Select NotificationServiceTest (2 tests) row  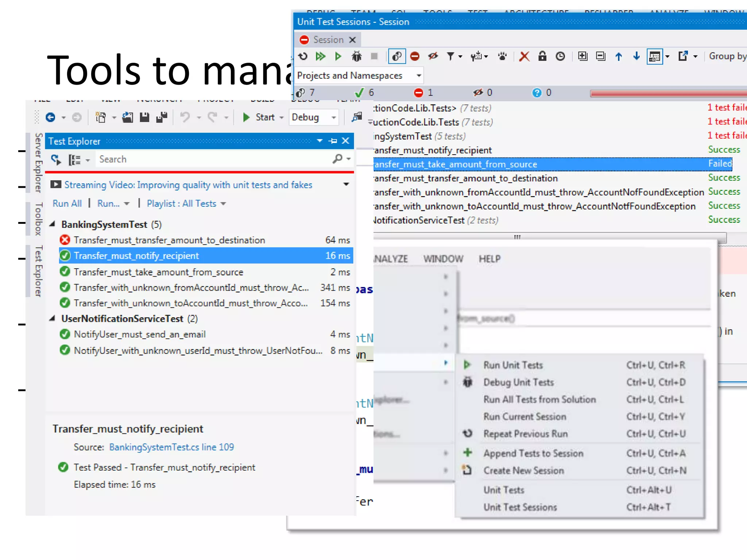tap(557, 220)
